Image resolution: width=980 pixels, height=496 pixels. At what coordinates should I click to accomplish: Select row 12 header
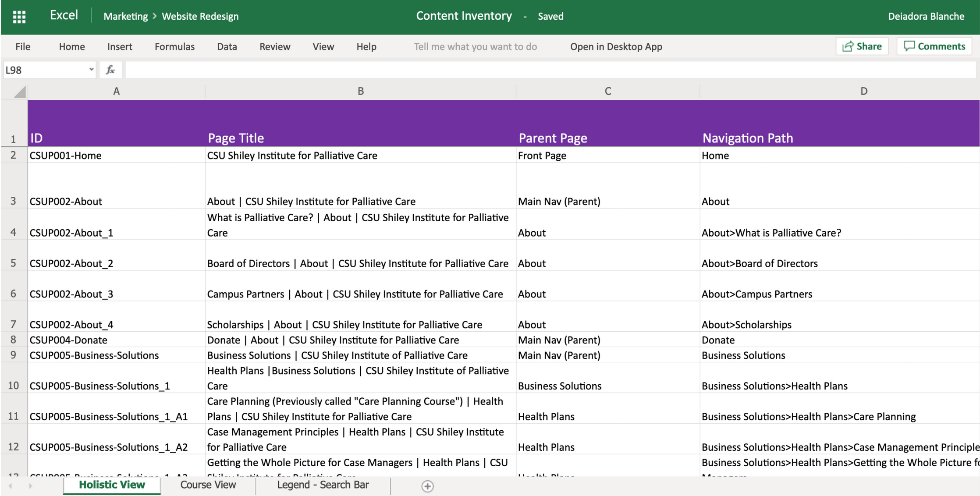coord(14,439)
